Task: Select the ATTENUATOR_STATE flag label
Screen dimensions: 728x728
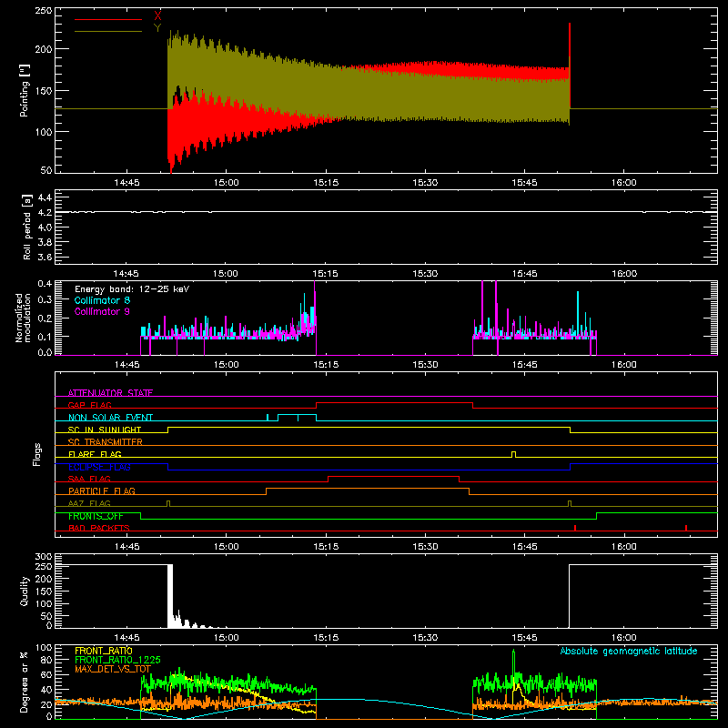Action: (x=110, y=393)
